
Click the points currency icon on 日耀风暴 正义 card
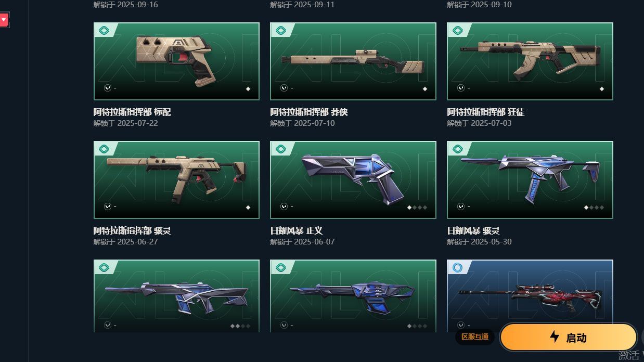pyautogui.click(x=284, y=206)
